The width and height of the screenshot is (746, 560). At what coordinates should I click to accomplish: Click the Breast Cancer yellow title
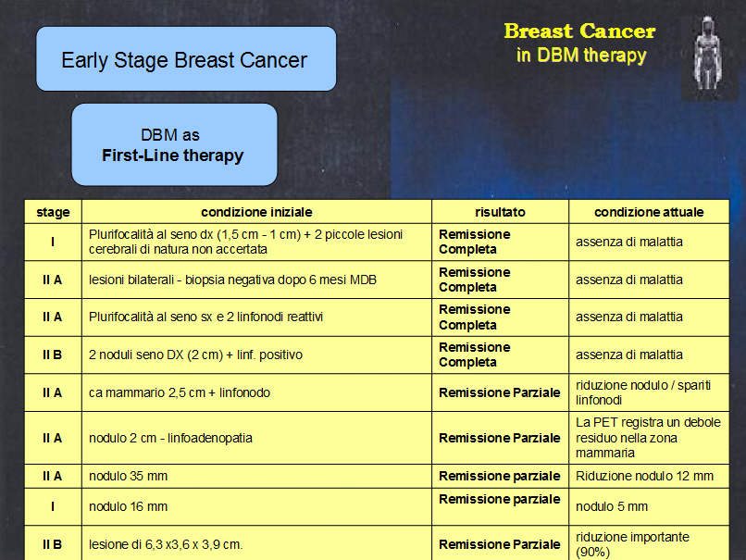[580, 31]
